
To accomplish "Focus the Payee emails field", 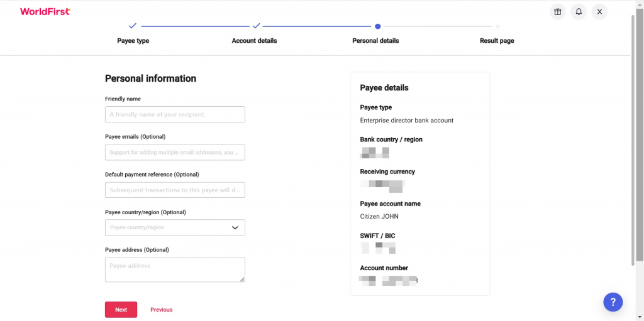I will tap(175, 152).
